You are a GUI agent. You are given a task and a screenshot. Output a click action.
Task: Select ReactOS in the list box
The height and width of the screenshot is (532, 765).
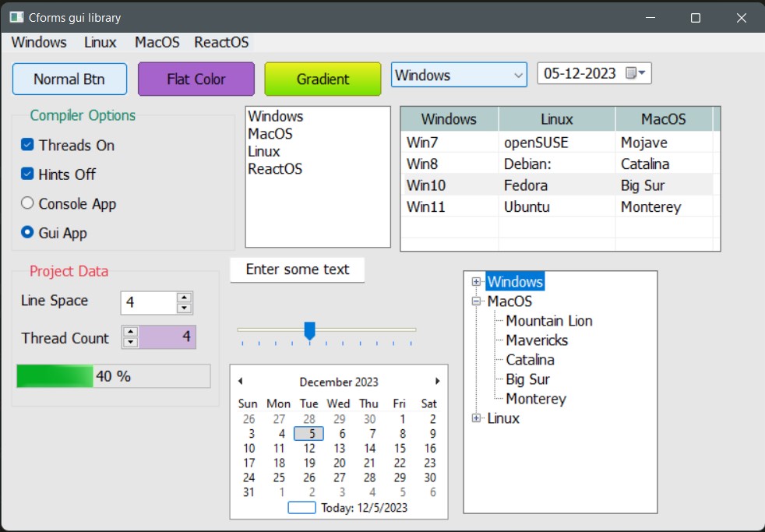[x=275, y=169]
